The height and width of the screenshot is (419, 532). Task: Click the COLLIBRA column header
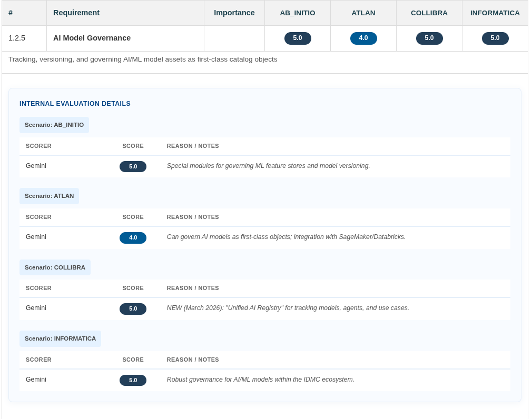pos(429,13)
